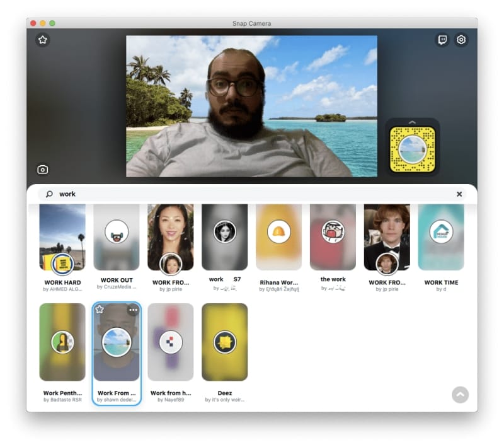Choose Work from home lens by Nayef89

170,342
